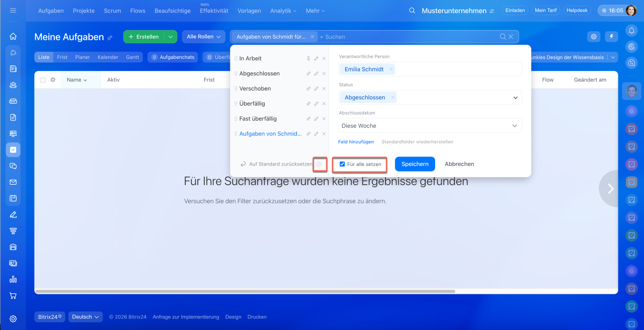Open the tasks checkmark icon in sidebar

[x=13, y=149]
